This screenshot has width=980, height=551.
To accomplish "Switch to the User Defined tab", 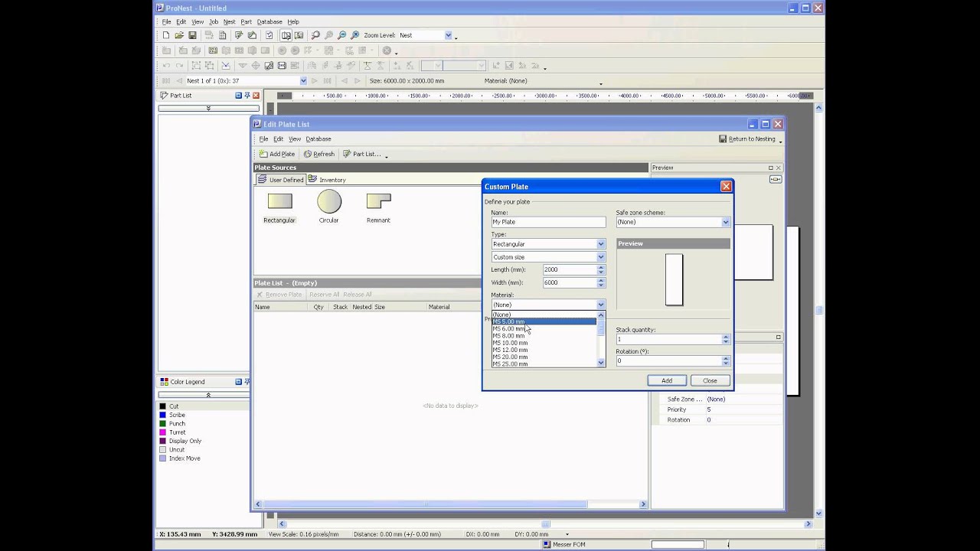I will pyautogui.click(x=281, y=180).
